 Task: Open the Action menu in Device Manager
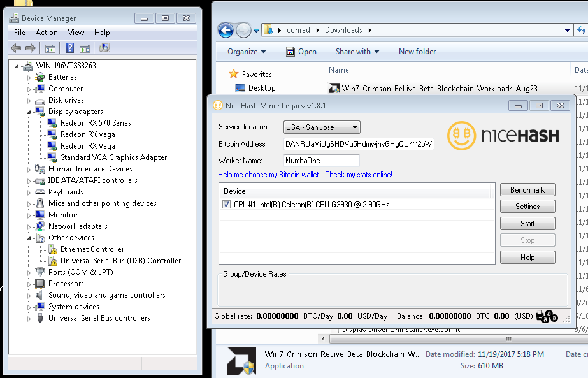[x=47, y=33]
